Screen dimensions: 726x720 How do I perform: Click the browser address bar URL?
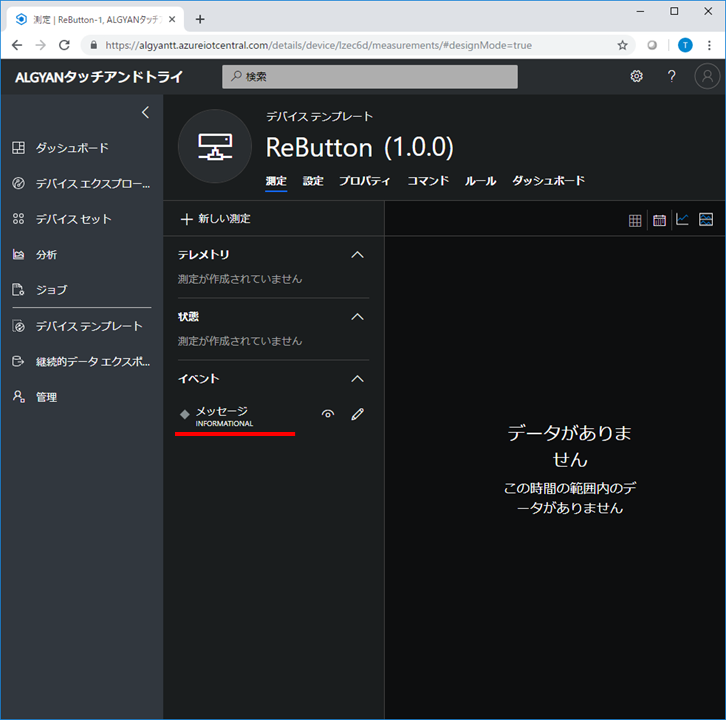[319, 45]
